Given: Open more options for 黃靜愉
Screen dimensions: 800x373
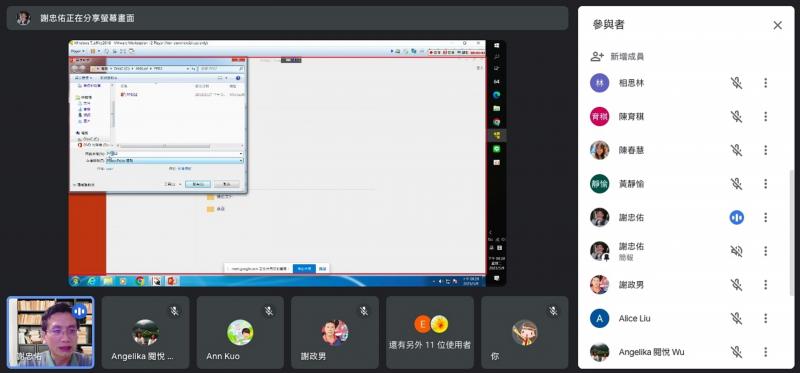Looking at the screenshot, I should click(x=765, y=184).
